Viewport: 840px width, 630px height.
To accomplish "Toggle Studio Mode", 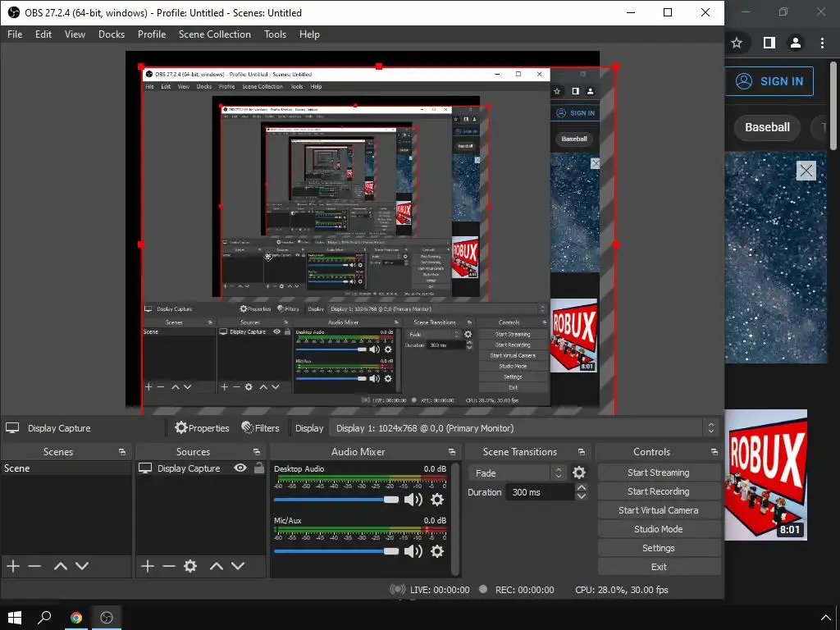I will tap(659, 529).
